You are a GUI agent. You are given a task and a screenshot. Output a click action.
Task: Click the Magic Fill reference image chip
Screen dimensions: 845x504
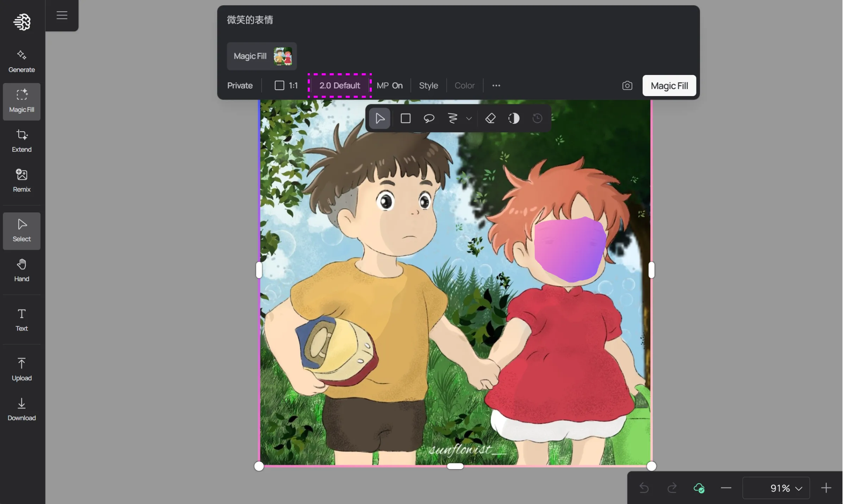click(262, 56)
